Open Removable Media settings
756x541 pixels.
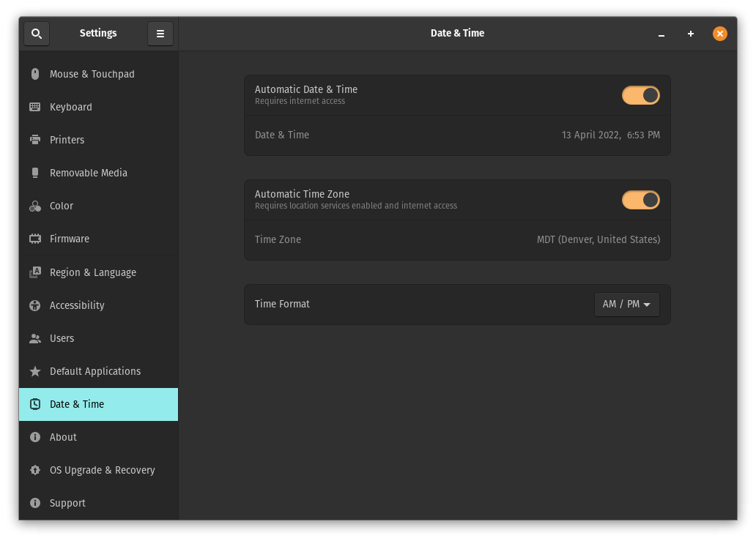(x=98, y=173)
